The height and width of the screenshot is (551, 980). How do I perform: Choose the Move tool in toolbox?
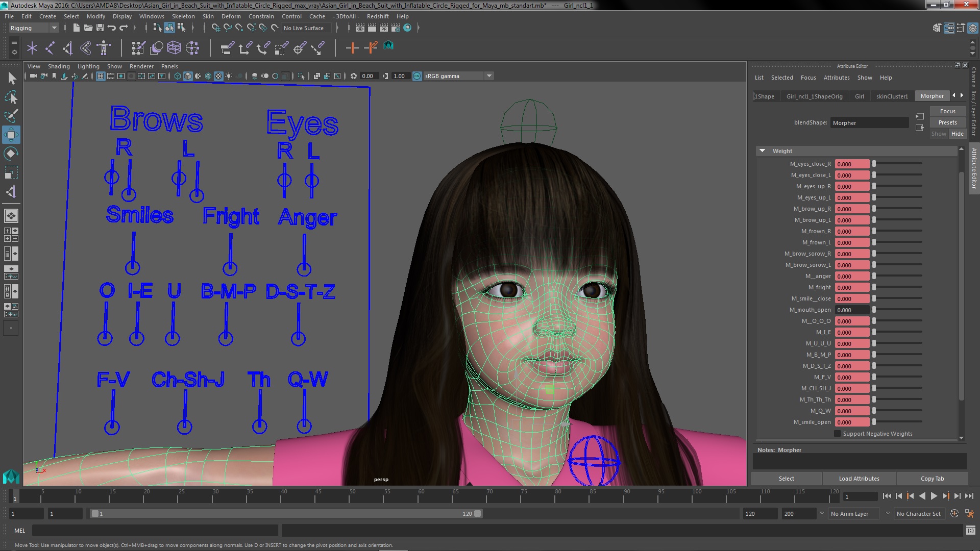tap(11, 135)
